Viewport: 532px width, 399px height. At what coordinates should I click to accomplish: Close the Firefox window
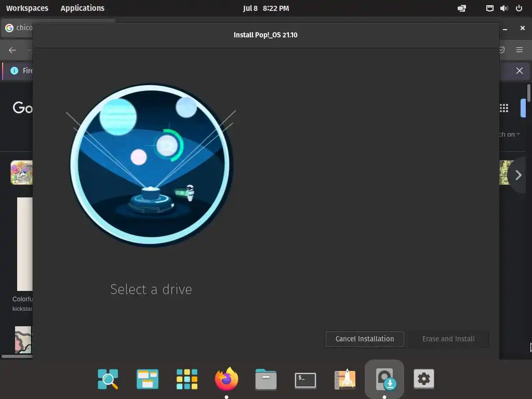(523, 28)
